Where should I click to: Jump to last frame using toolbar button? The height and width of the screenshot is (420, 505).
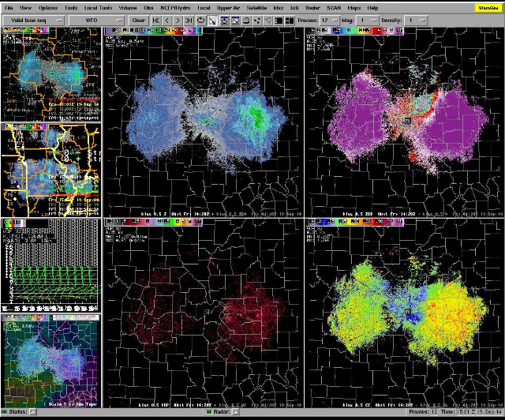coord(189,20)
